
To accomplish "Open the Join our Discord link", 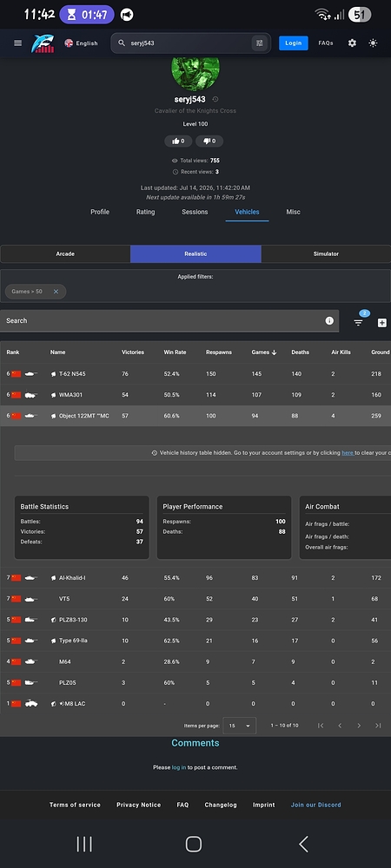I will coord(316,805).
